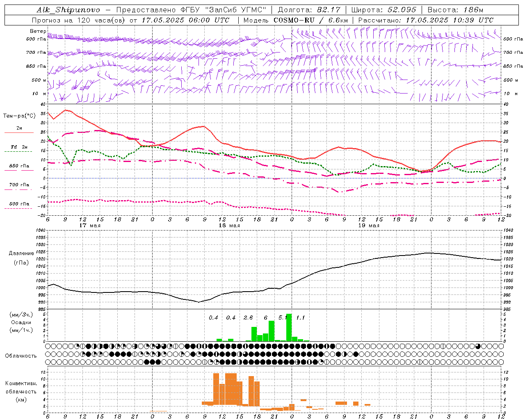This screenshot has height=420, width=525.
Task: Click the 17 мая date label
Action: (90, 226)
